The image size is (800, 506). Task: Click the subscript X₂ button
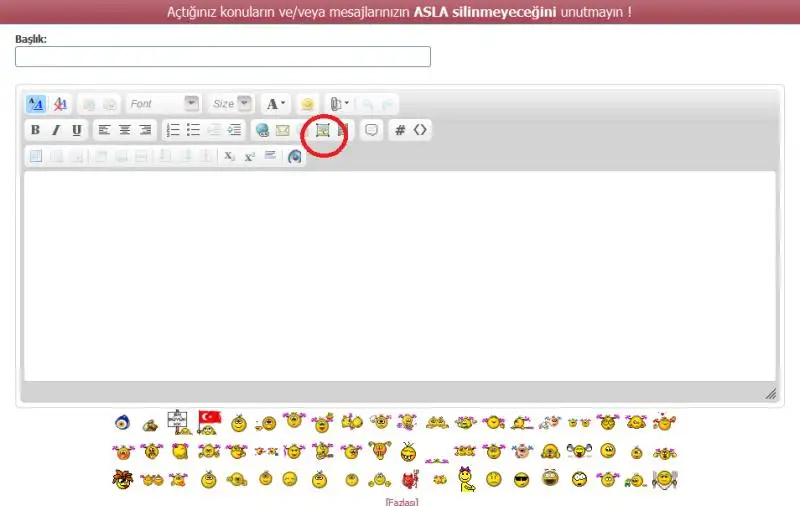(229, 156)
